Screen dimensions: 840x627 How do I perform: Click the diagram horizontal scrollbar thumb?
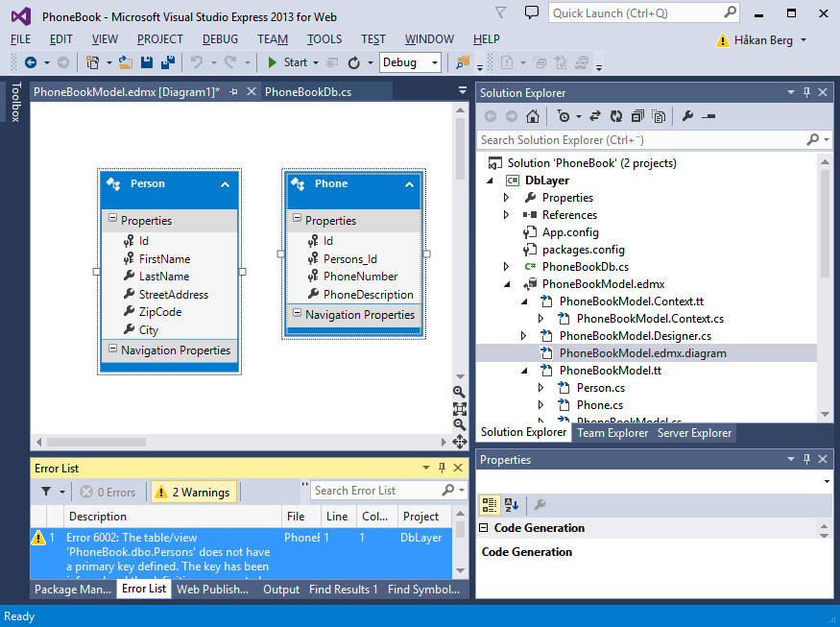click(96, 442)
